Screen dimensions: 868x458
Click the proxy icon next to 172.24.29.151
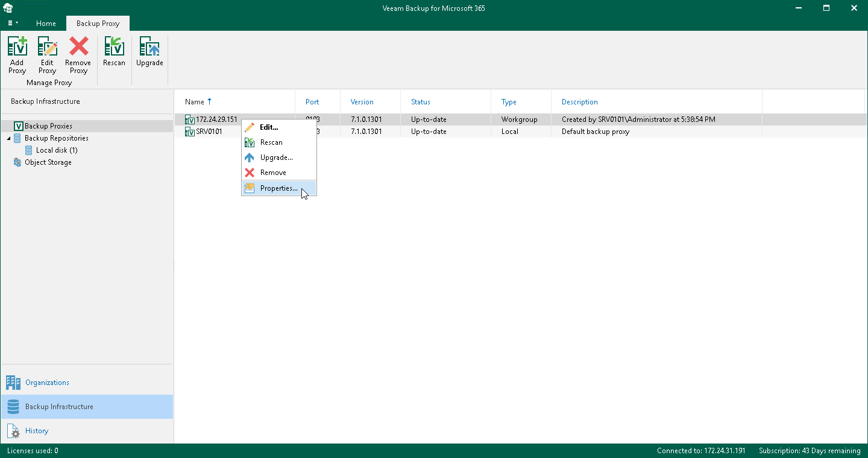coord(190,119)
